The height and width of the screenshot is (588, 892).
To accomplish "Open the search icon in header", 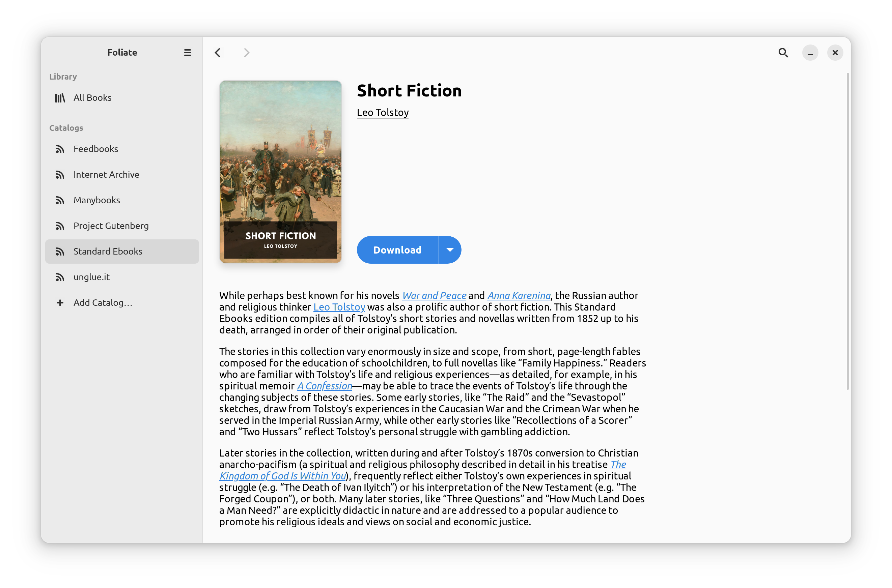I will pos(783,53).
